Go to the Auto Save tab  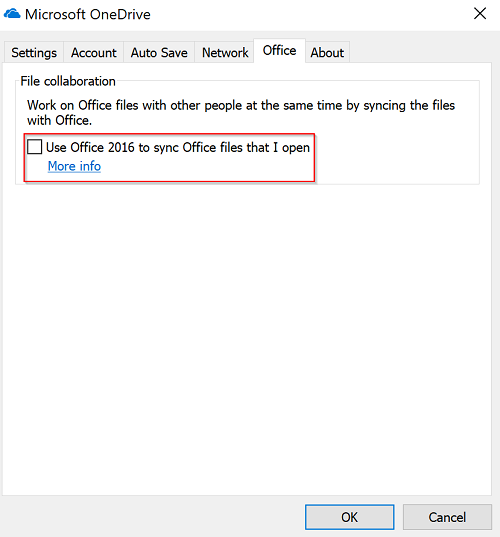point(159,53)
